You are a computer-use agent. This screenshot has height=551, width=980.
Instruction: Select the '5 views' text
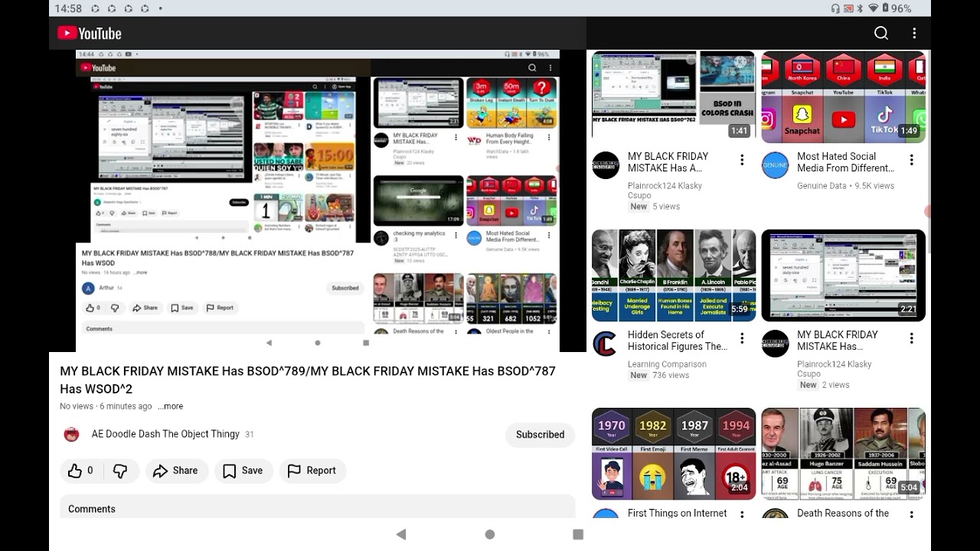tap(667, 207)
